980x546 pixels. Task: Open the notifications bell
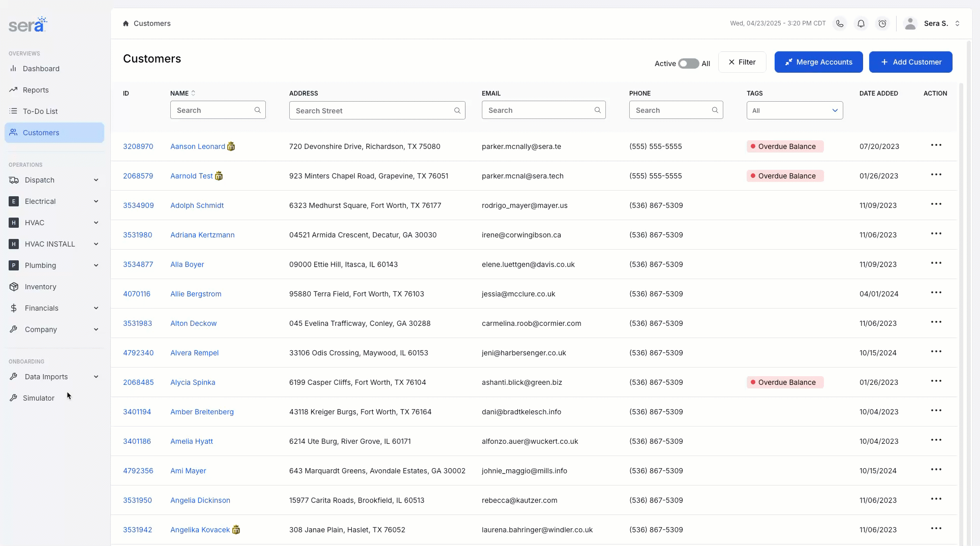(861, 23)
